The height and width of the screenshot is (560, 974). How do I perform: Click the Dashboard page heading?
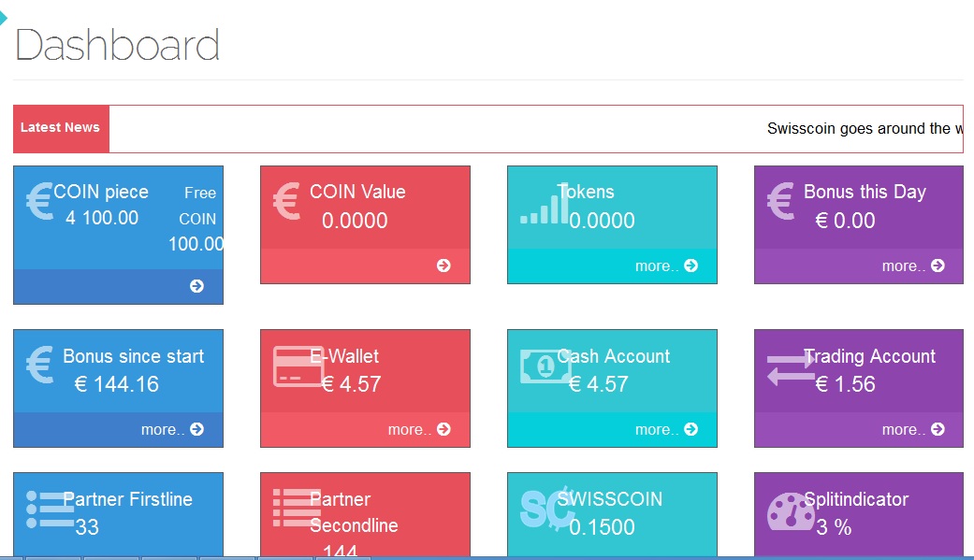coord(117,45)
